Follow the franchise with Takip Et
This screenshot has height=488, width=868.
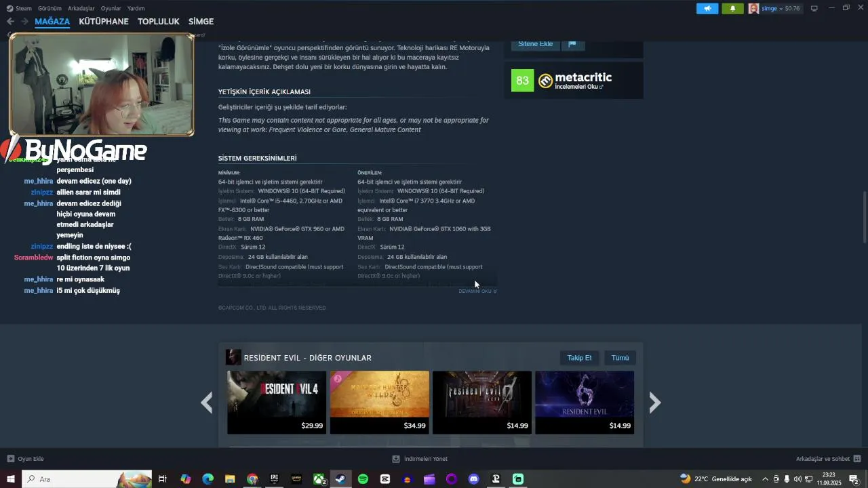point(579,358)
